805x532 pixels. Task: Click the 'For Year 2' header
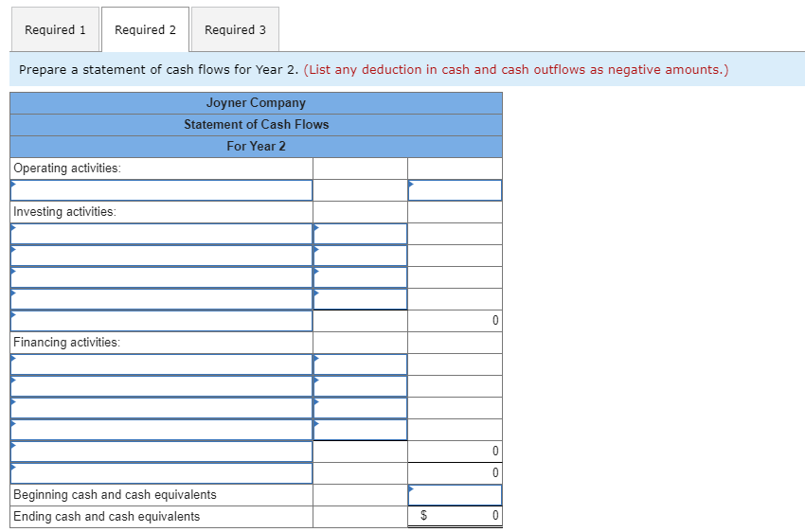point(257,146)
